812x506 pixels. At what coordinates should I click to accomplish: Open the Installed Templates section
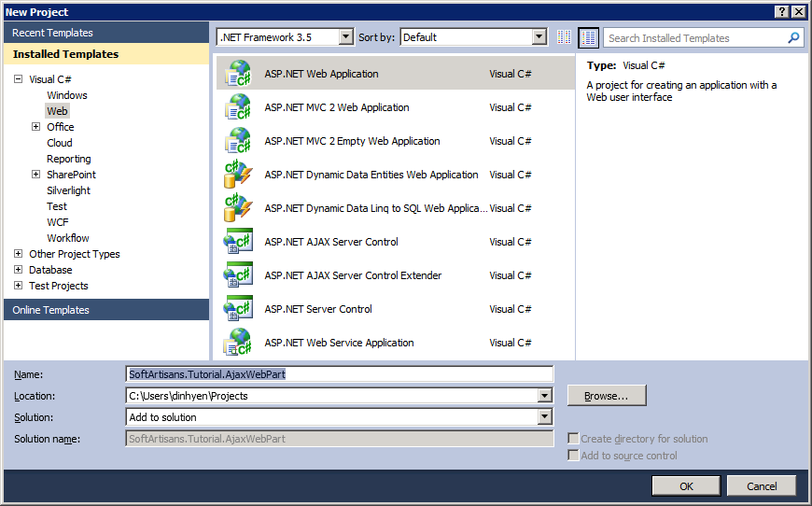coord(106,54)
